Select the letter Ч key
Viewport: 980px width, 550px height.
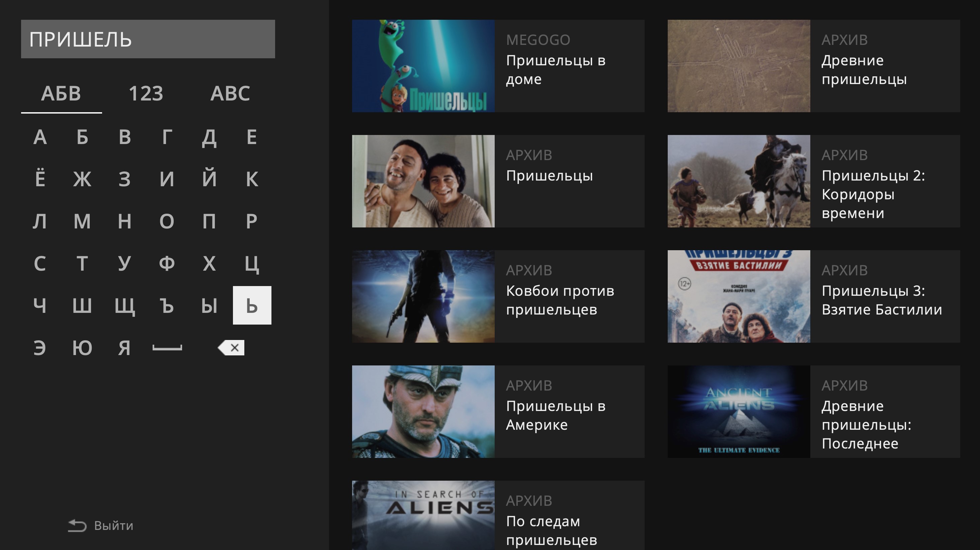pos(40,305)
